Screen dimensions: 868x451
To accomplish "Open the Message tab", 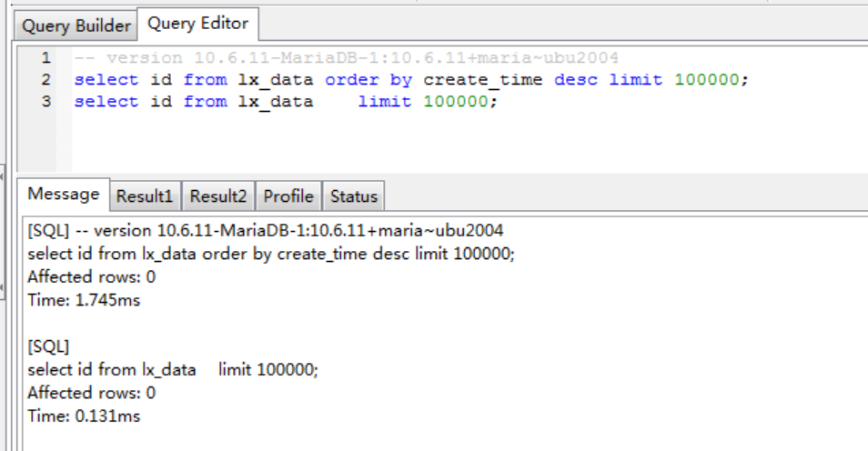I will [x=63, y=194].
